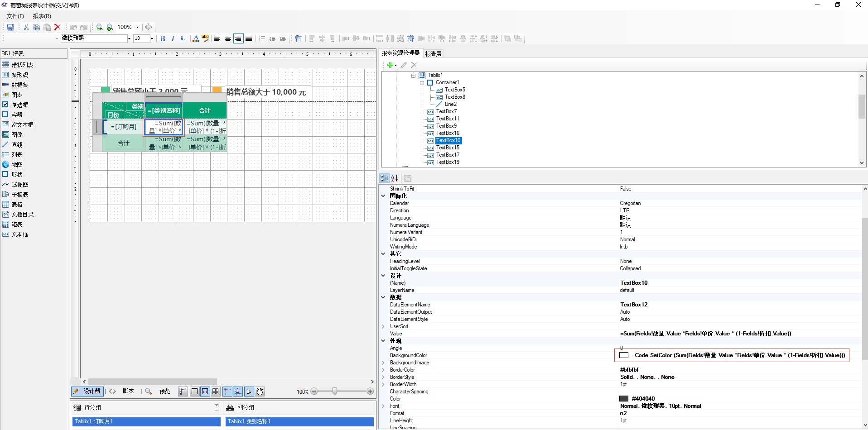This screenshot has height=430, width=868.
Task: Apply italic formatting
Action: click(x=173, y=38)
